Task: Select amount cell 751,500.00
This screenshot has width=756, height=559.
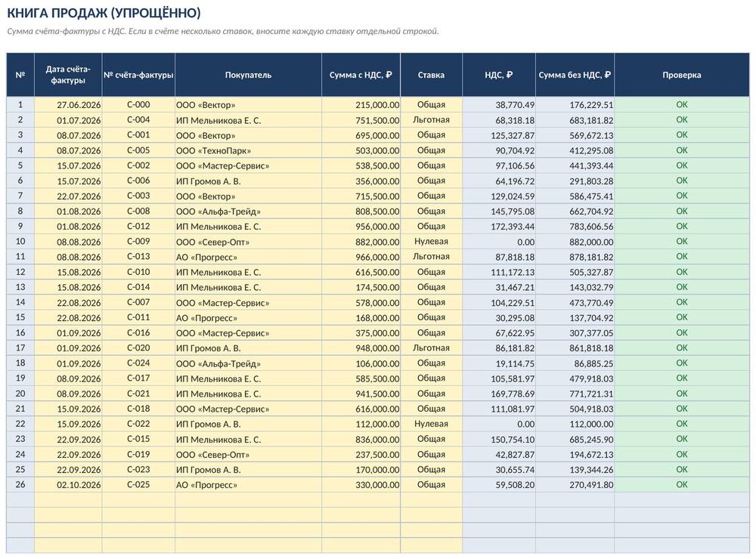Action: 361,120
